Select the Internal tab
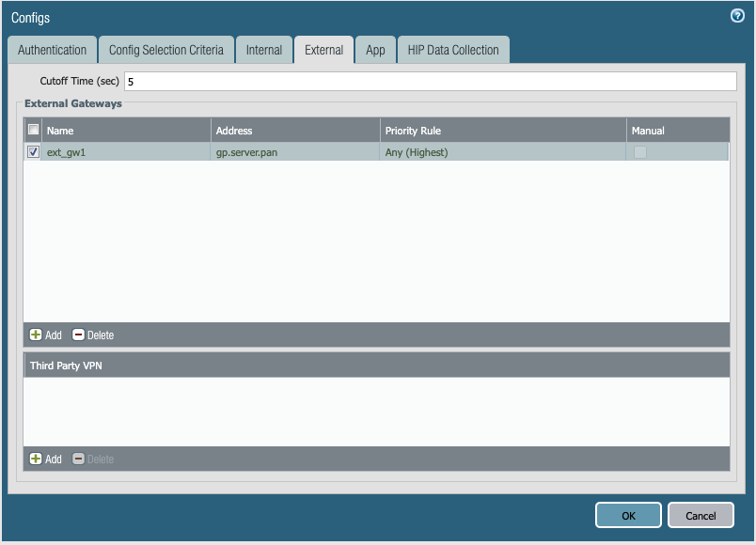Viewport: 756px width, 545px height. [264, 50]
